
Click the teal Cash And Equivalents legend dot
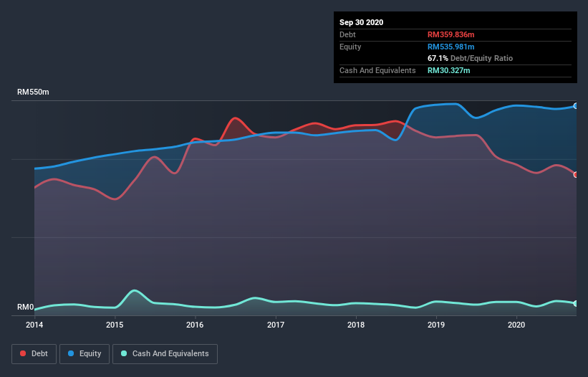point(124,353)
